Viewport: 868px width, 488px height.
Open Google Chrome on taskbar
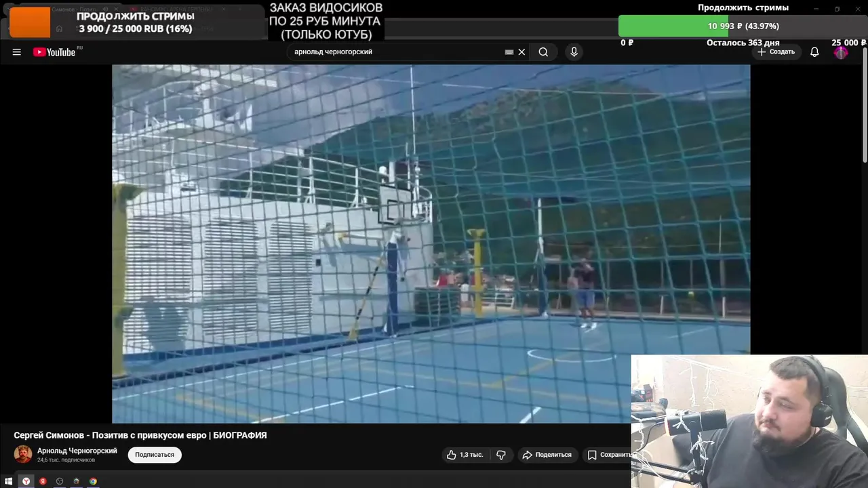[x=93, y=481]
